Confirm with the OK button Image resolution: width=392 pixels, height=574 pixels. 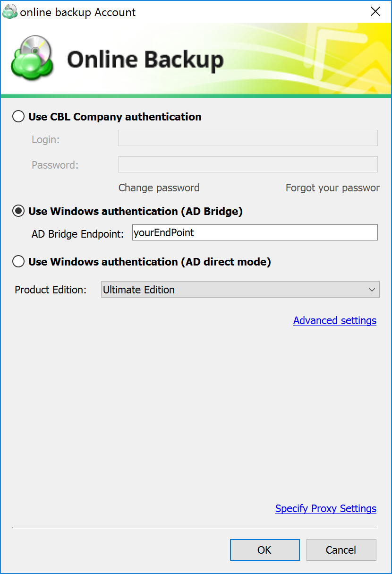tap(265, 550)
